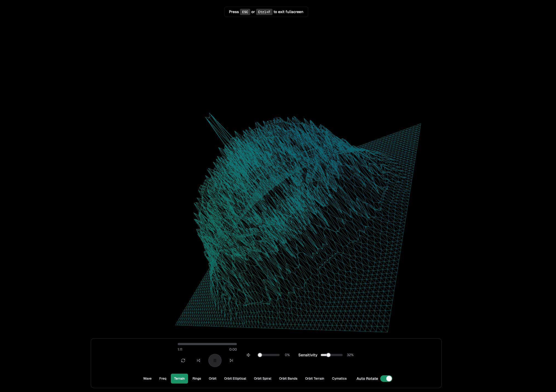Skip to the previous track

point(198,360)
